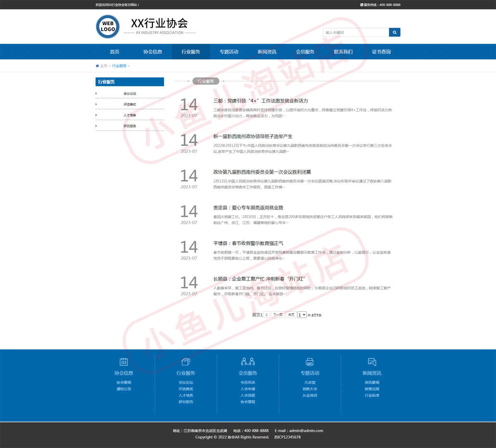The height and width of the screenshot is (448, 496).
Task: Click footer link 大讲堂
Action: [310, 382]
